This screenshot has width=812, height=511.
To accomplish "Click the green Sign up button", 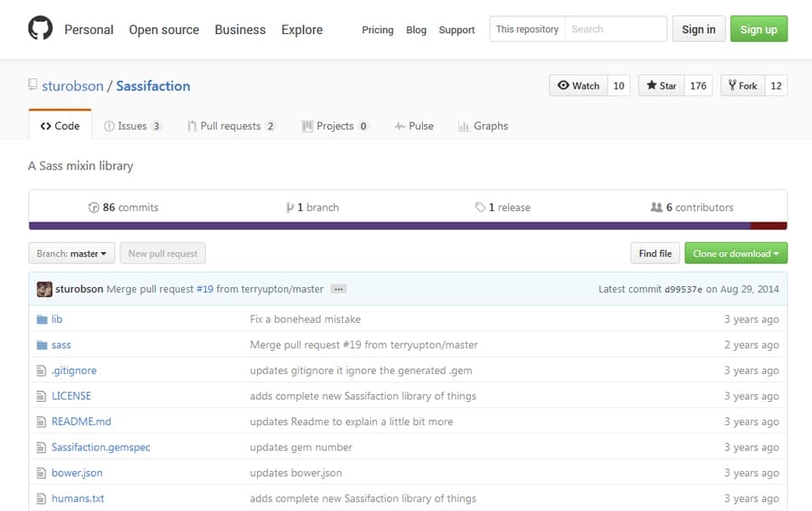I will 758,29.
